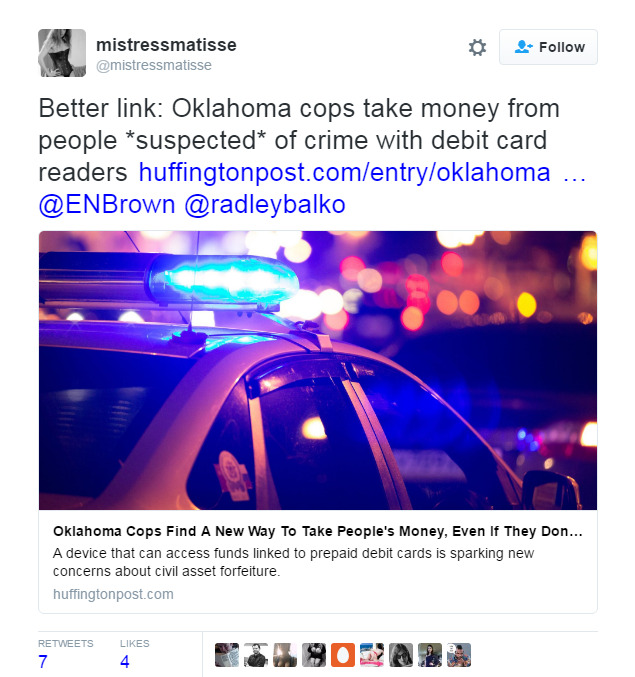Screen dimensions: 635x677
Task: Visit the @radleybalko mention
Action: [265, 204]
